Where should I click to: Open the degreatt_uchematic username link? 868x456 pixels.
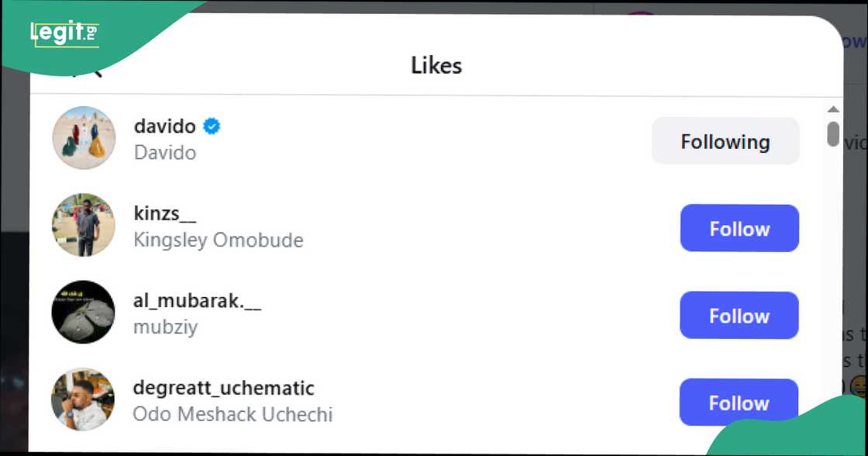click(223, 388)
